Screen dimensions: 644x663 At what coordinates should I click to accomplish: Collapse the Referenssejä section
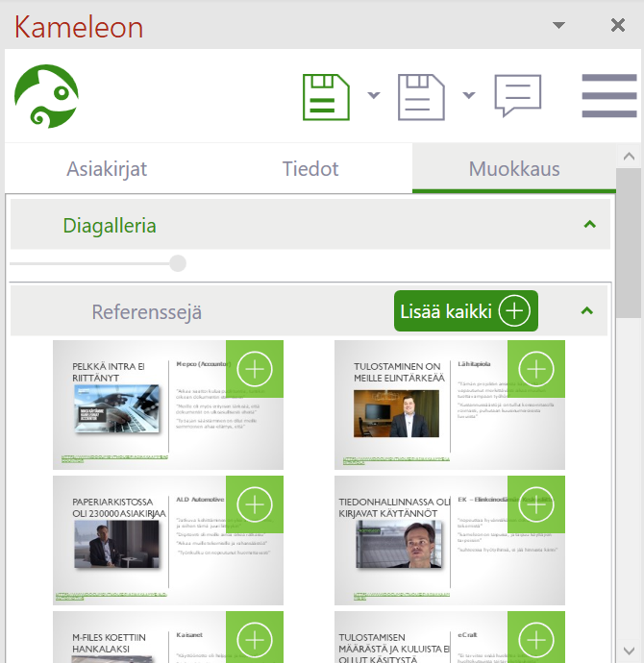(587, 310)
